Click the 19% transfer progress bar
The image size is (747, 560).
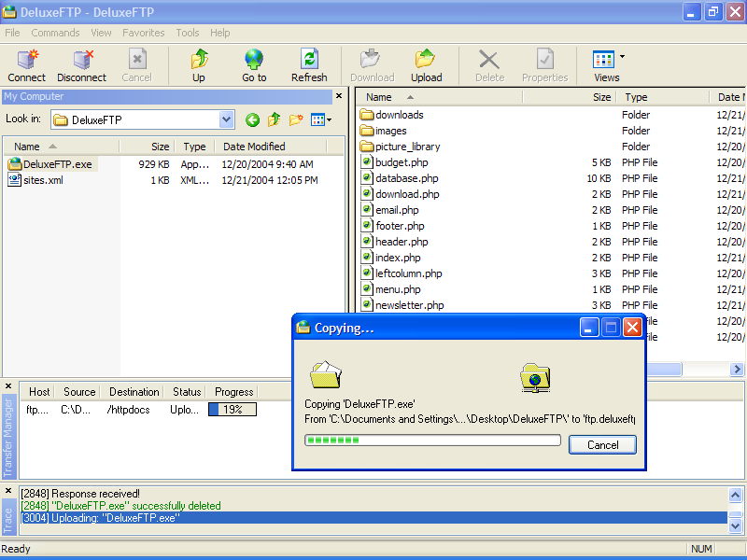pos(233,410)
